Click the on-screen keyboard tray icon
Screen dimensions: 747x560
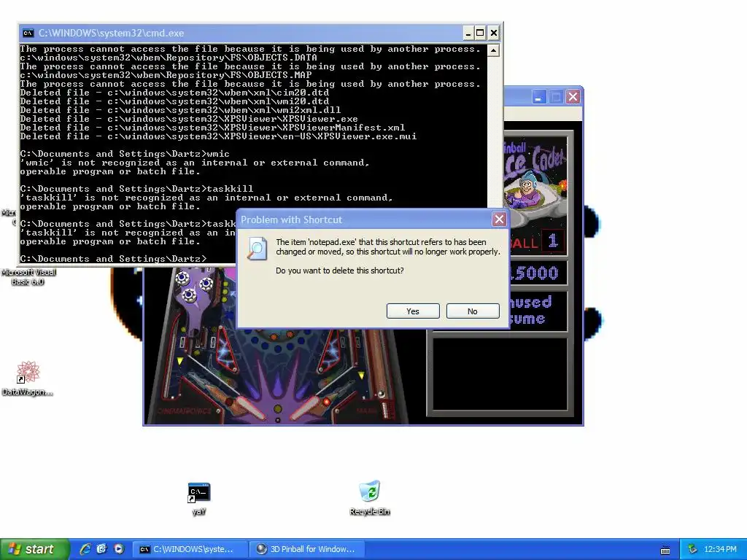tap(665, 550)
